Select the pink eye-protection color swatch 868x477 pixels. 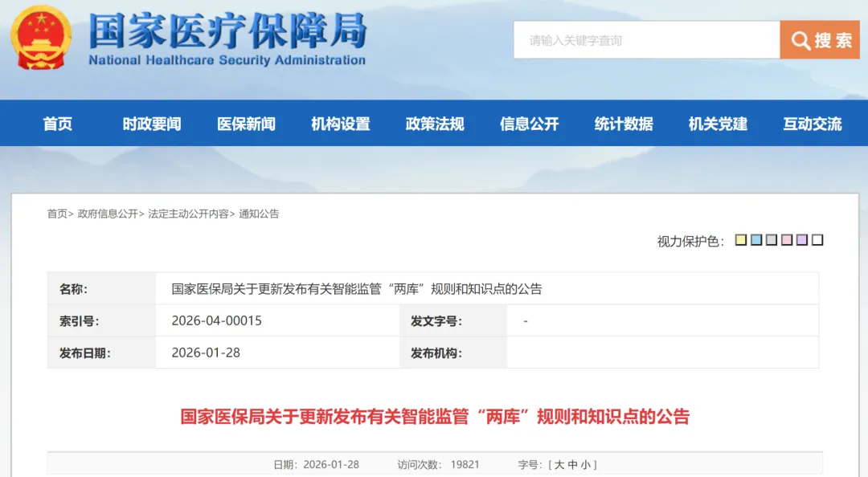click(787, 240)
